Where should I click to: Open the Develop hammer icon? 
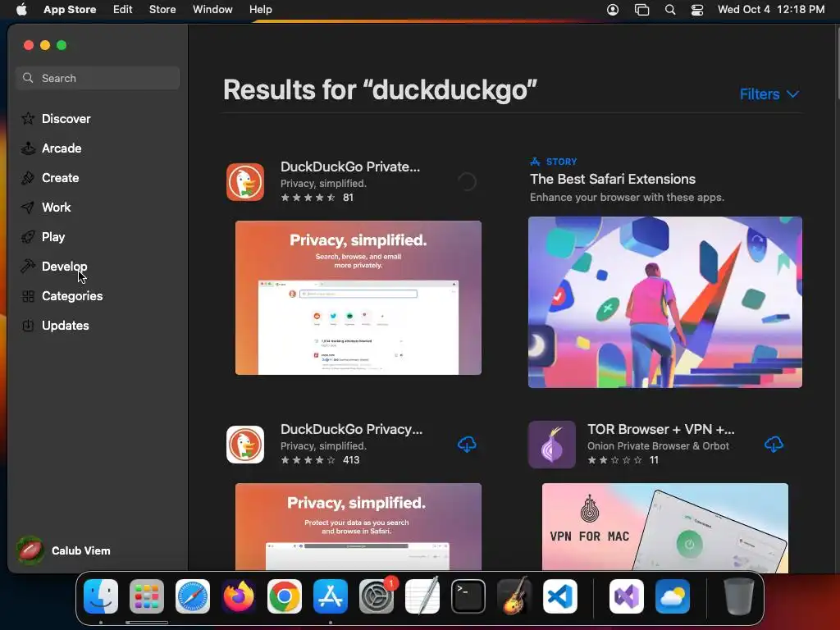(28, 267)
